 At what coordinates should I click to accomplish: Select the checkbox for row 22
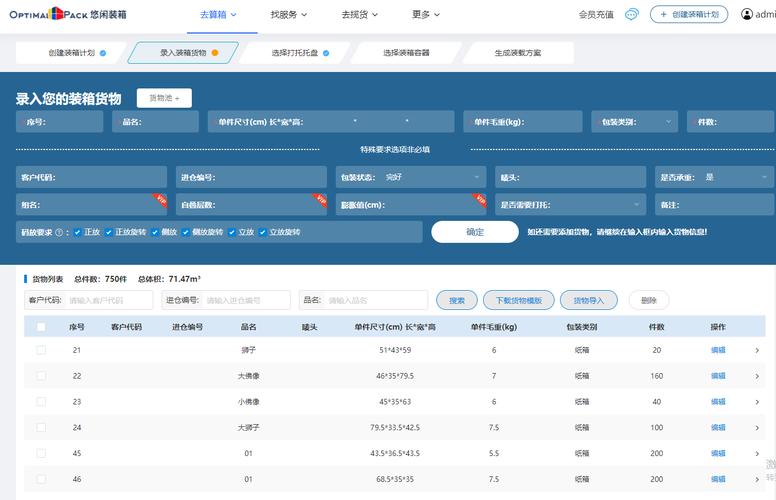(x=41, y=376)
